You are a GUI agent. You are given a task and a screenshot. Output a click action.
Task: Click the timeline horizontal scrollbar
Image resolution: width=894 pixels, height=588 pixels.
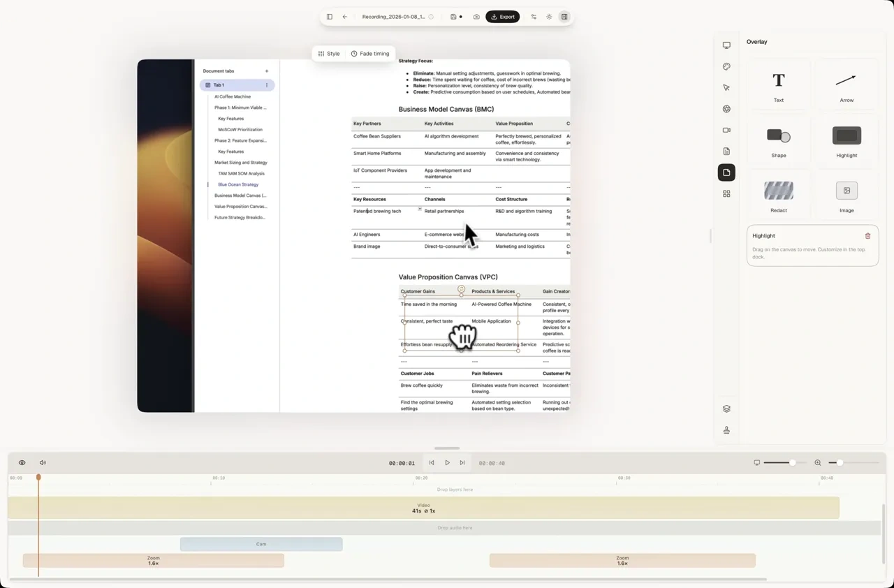pos(388,579)
